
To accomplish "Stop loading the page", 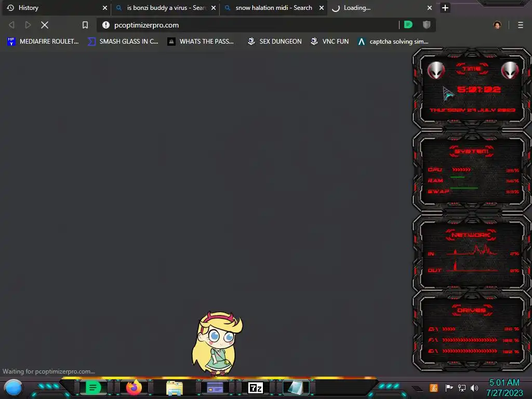I will click(x=45, y=25).
